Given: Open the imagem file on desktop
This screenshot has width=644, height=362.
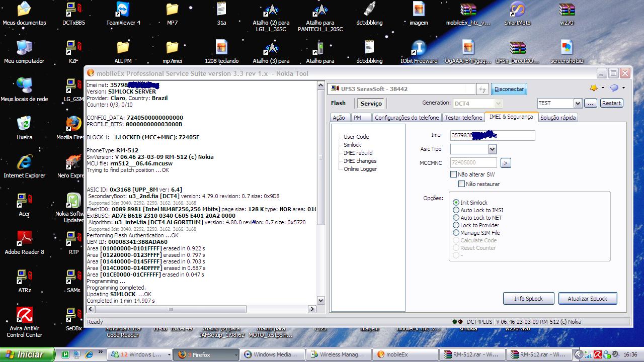Looking at the screenshot, I should pyautogui.click(x=419, y=14).
